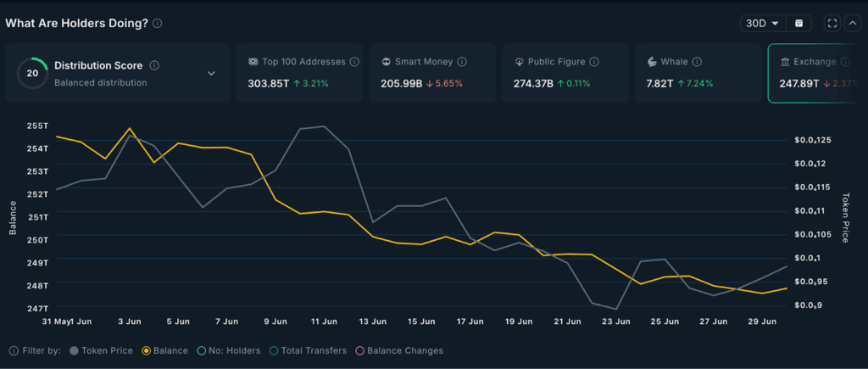
Task: Click the 3 Jun x-axis label
Action: [x=130, y=321]
